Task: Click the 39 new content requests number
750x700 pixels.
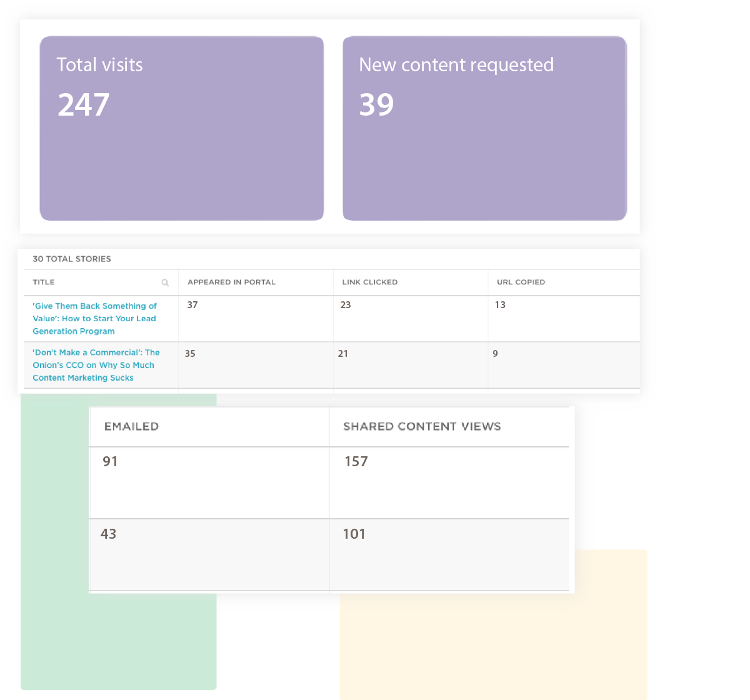Action: (x=376, y=105)
